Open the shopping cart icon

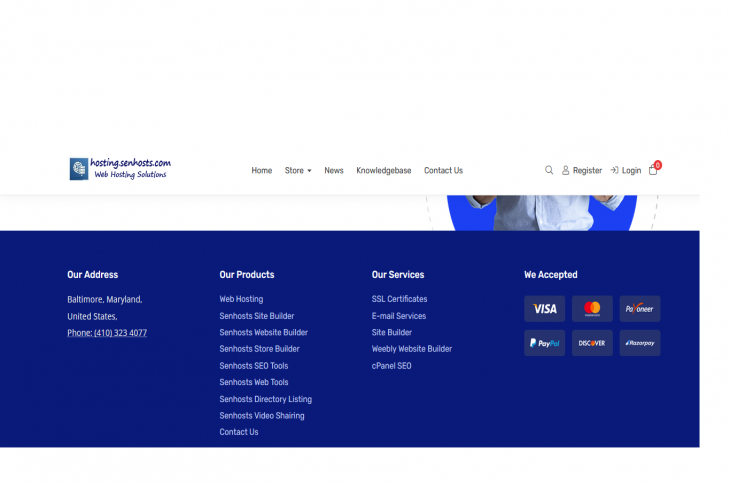[x=653, y=170]
